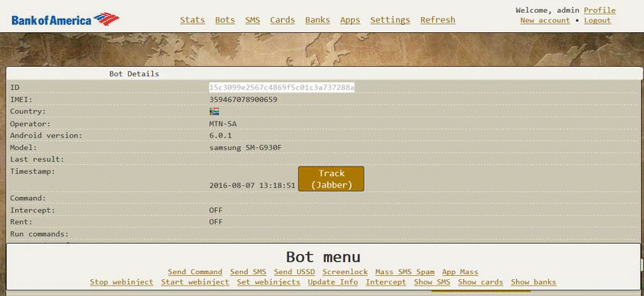This screenshot has width=644, height=296.
Task: Navigate to the Banks page
Action: [317, 19]
